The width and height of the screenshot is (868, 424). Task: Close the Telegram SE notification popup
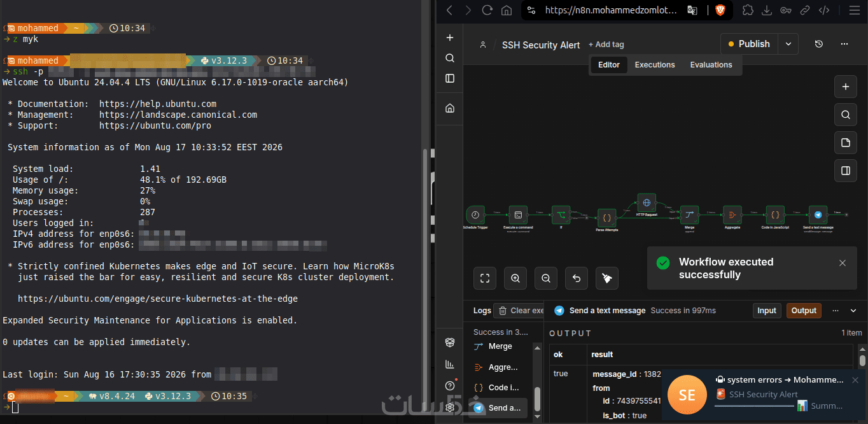(855, 380)
